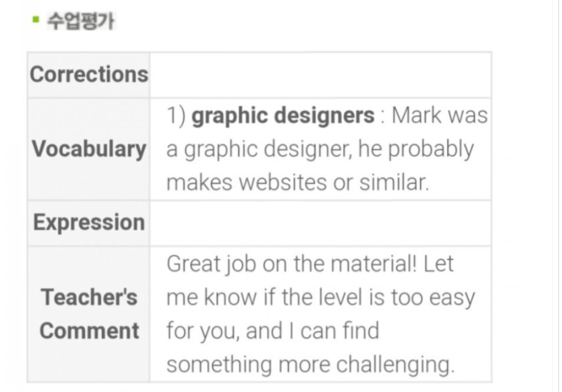
Task: Click the line 'me know if the level is too easy'
Action: click(x=321, y=298)
